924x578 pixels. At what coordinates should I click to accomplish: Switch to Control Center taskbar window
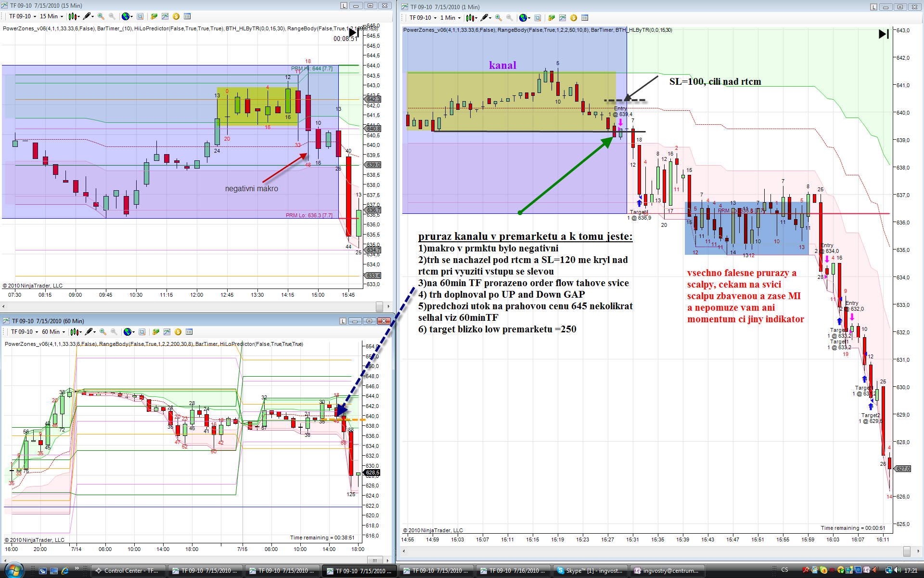(x=129, y=571)
